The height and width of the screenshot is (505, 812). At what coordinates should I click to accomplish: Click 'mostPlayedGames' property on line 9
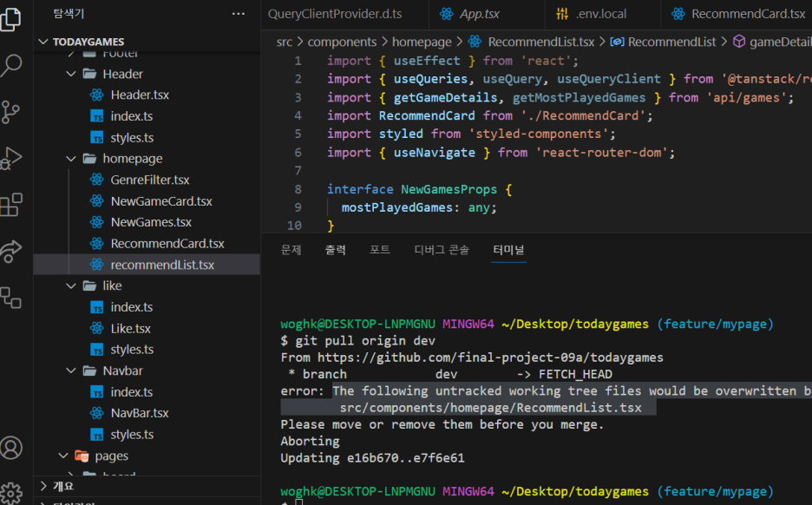point(396,207)
